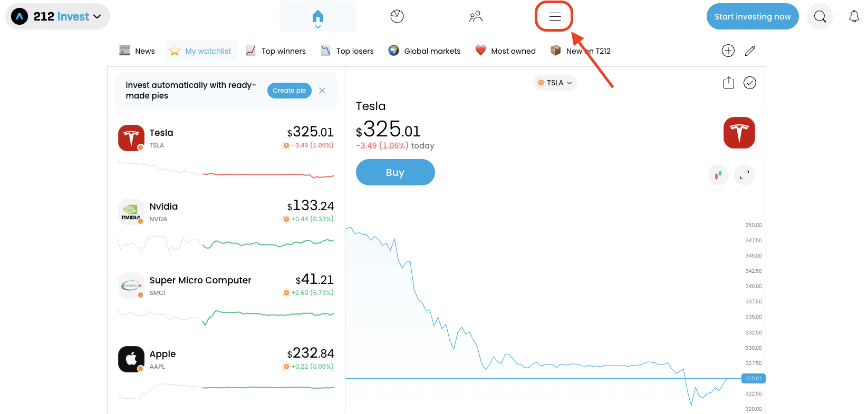Select the Global markets tab
Viewport: 868px width, 414px height.
[425, 51]
